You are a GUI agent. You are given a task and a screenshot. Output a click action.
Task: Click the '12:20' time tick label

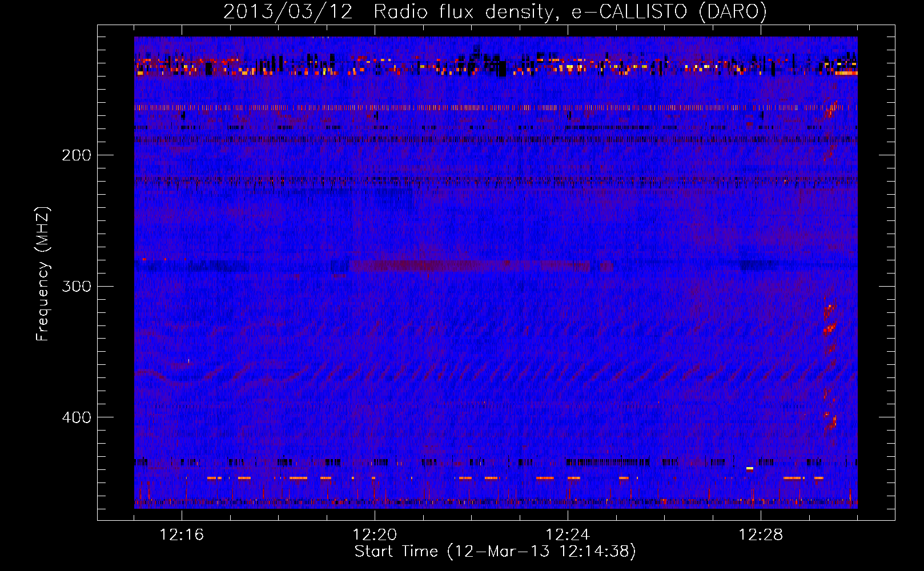point(375,535)
